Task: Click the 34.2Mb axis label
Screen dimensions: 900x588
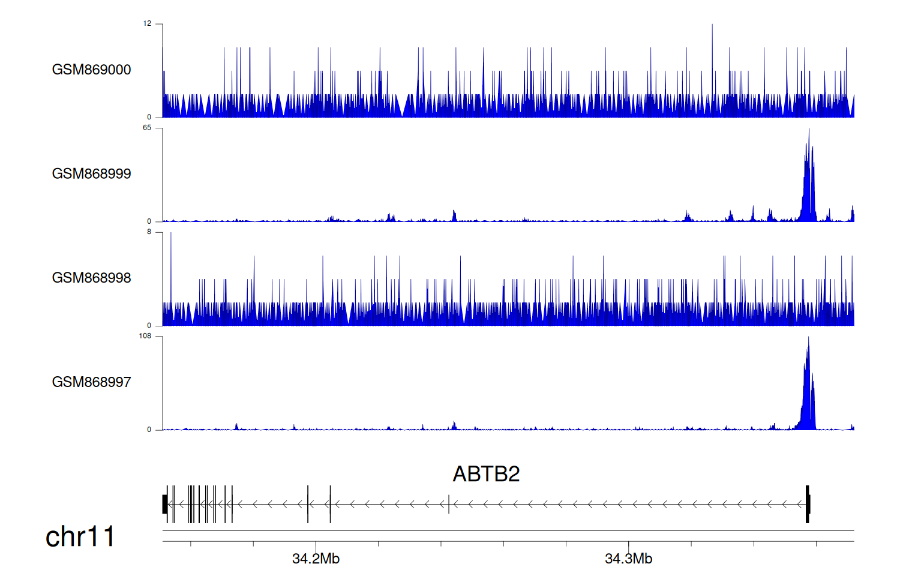Action: (x=316, y=559)
